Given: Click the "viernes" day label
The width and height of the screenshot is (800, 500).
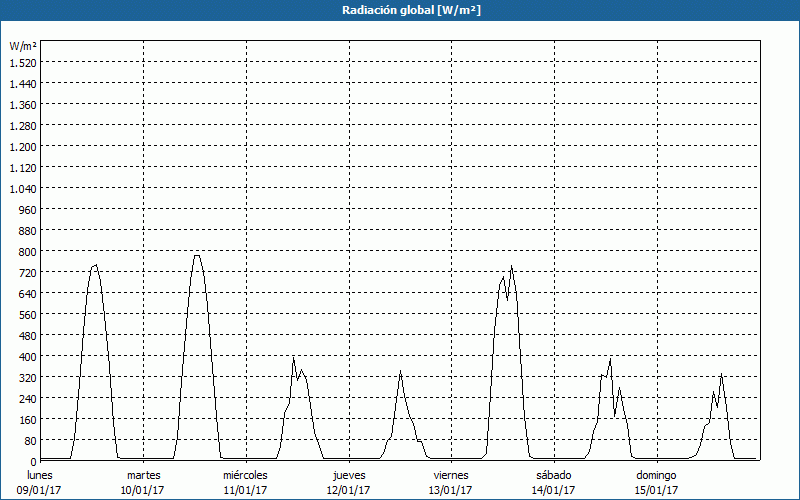Looking at the screenshot, I should click(451, 475).
